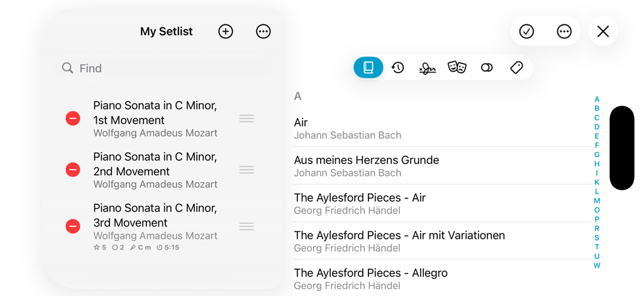Click the plus icon beside My Setlist
The height and width of the screenshot is (296, 644).
coord(226,31)
